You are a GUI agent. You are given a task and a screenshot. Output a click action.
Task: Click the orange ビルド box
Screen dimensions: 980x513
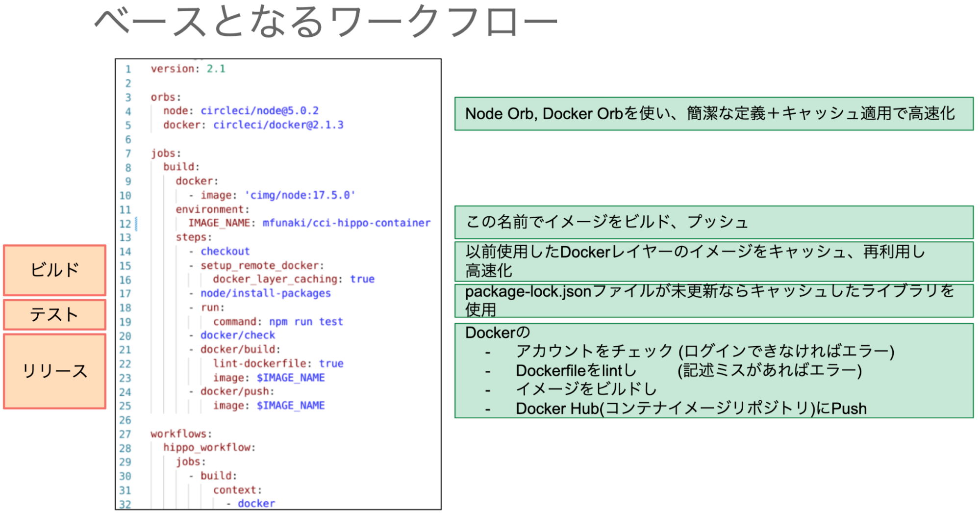pos(54,270)
